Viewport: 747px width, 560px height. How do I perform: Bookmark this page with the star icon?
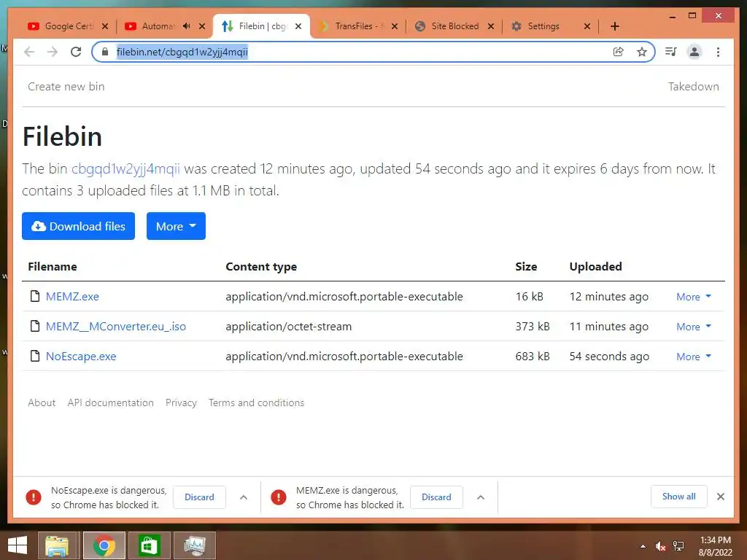642,52
